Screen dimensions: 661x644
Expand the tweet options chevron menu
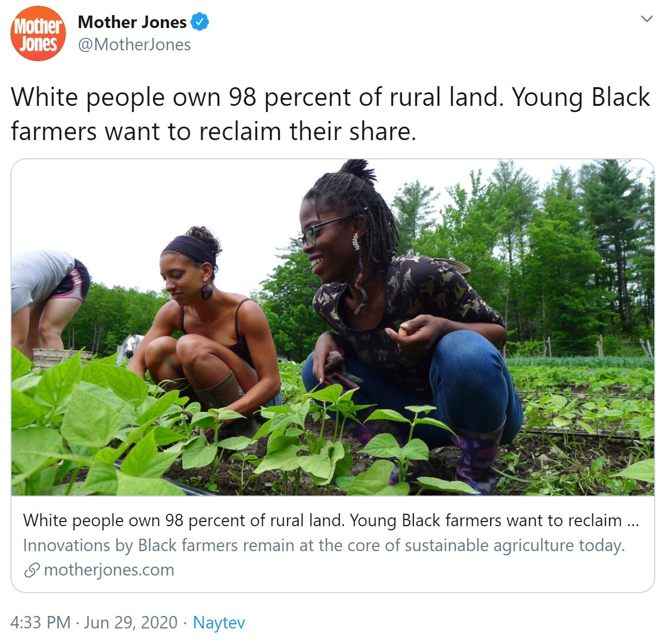[646, 19]
